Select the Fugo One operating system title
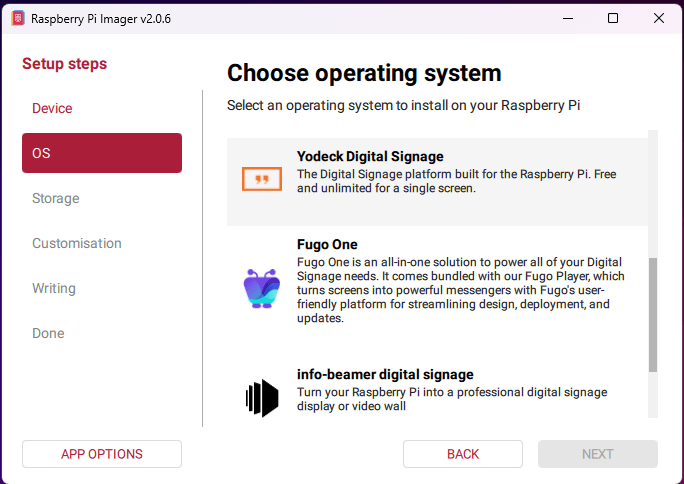 [327, 244]
